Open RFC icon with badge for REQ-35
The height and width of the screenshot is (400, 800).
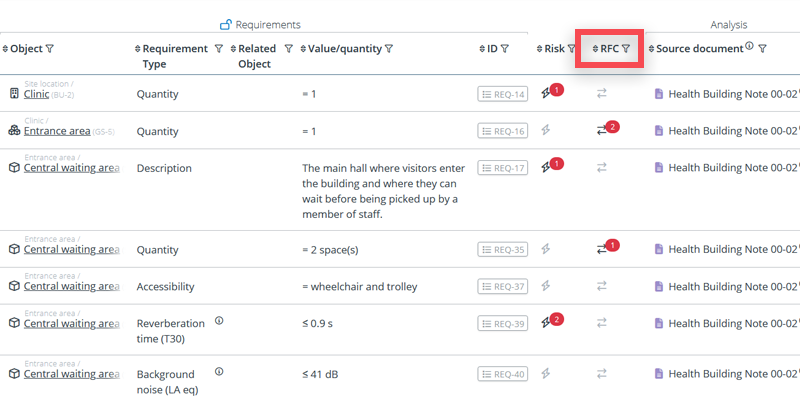click(602, 249)
